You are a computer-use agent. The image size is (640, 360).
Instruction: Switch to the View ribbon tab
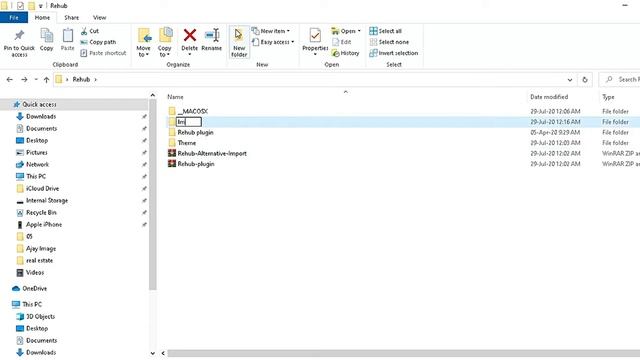99,18
